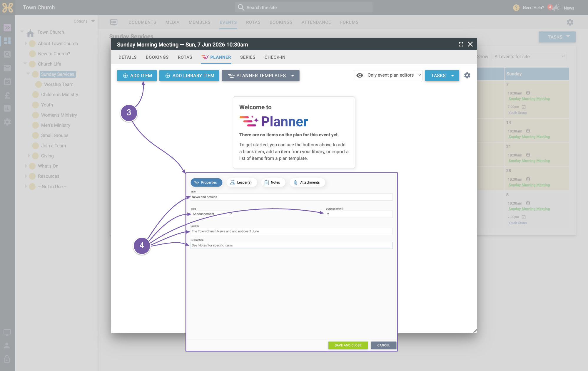This screenshot has width=588, height=371.
Task: Click the Duration (mins) input field
Action: click(359, 214)
